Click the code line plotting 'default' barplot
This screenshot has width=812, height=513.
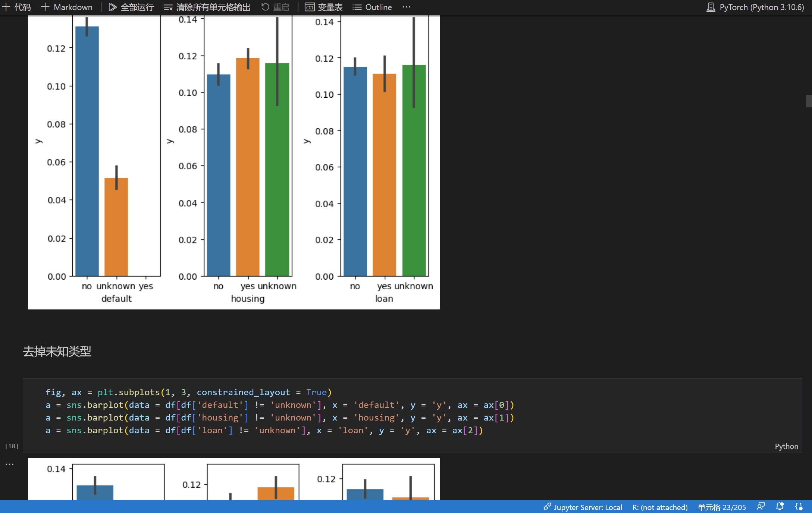[280, 405]
